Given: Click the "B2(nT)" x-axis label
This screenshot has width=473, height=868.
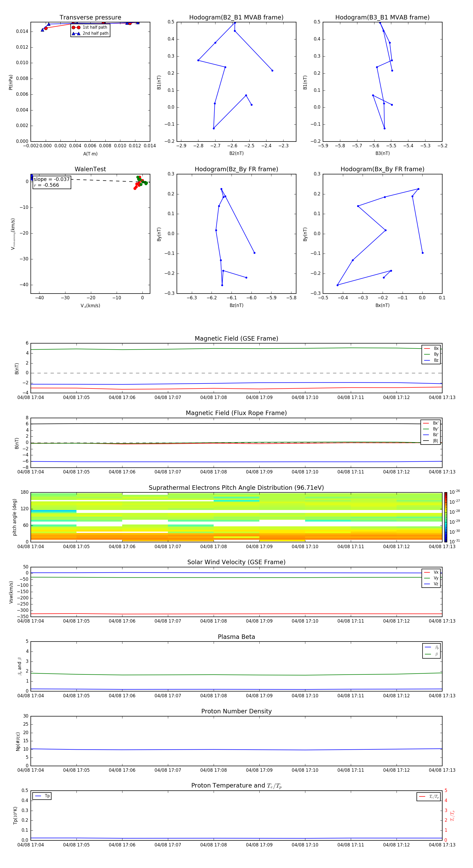Looking at the screenshot, I should click(x=236, y=153).
